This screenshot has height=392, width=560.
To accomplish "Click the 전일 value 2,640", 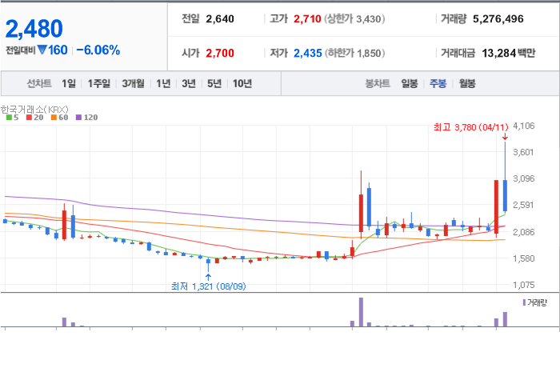I will click(x=220, y=19).
